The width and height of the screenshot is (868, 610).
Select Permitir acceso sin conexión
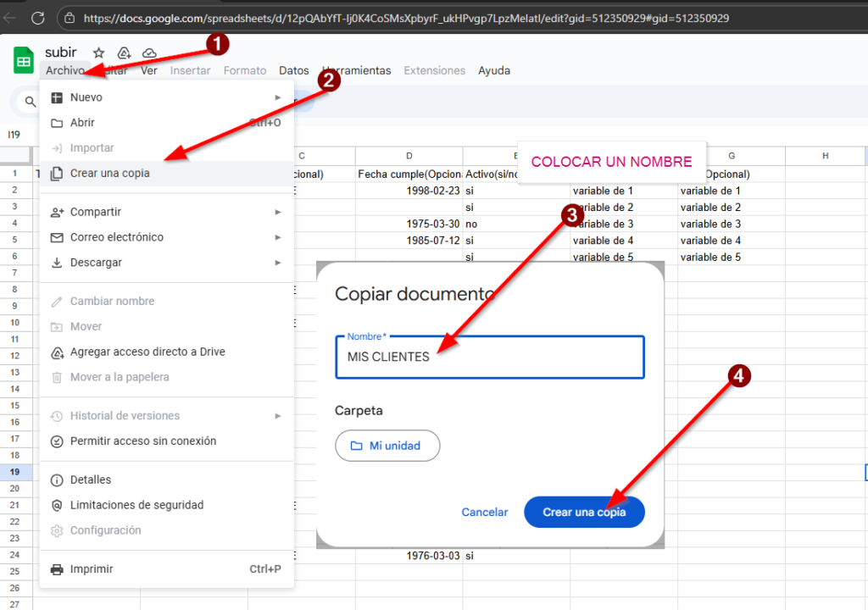point(143,441)
